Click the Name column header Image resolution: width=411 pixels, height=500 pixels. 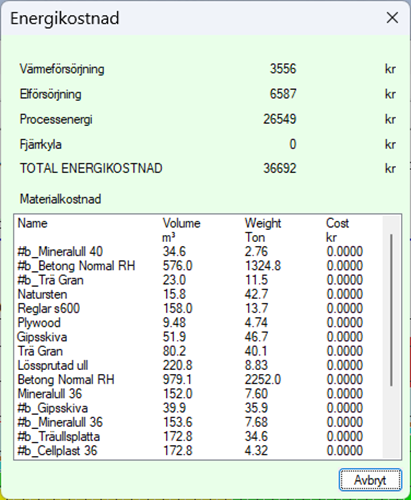click(x=32, y=223)
